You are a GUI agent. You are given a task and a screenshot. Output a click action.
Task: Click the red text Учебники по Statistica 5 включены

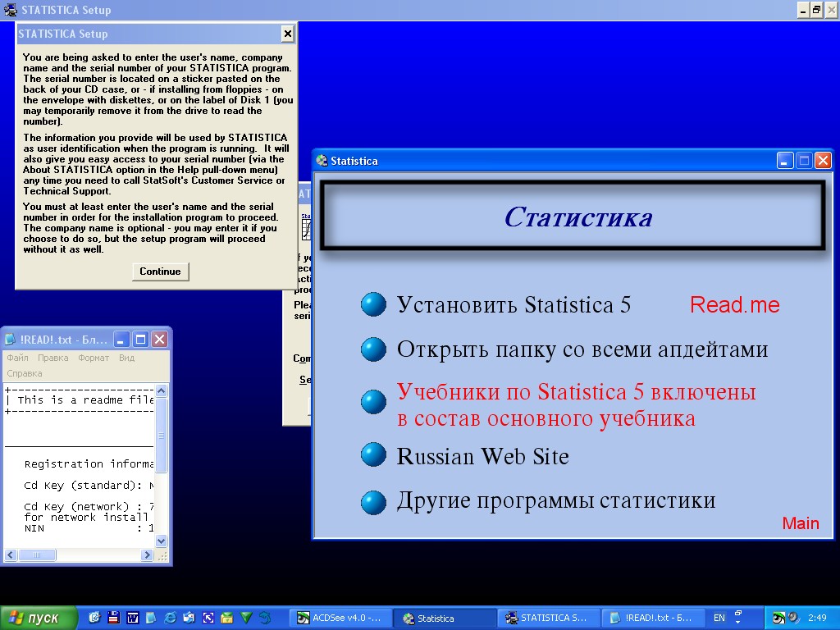[x=577, y=392]
